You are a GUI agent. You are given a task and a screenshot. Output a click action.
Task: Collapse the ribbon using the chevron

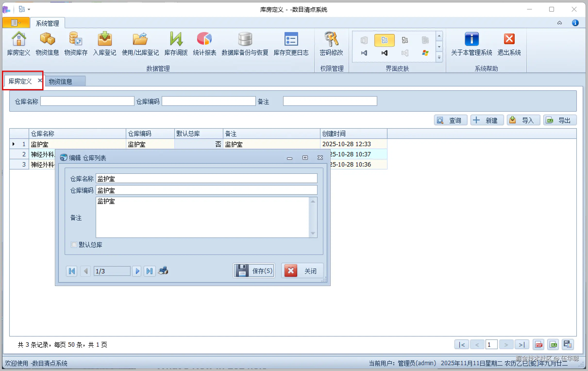[559, 23]
